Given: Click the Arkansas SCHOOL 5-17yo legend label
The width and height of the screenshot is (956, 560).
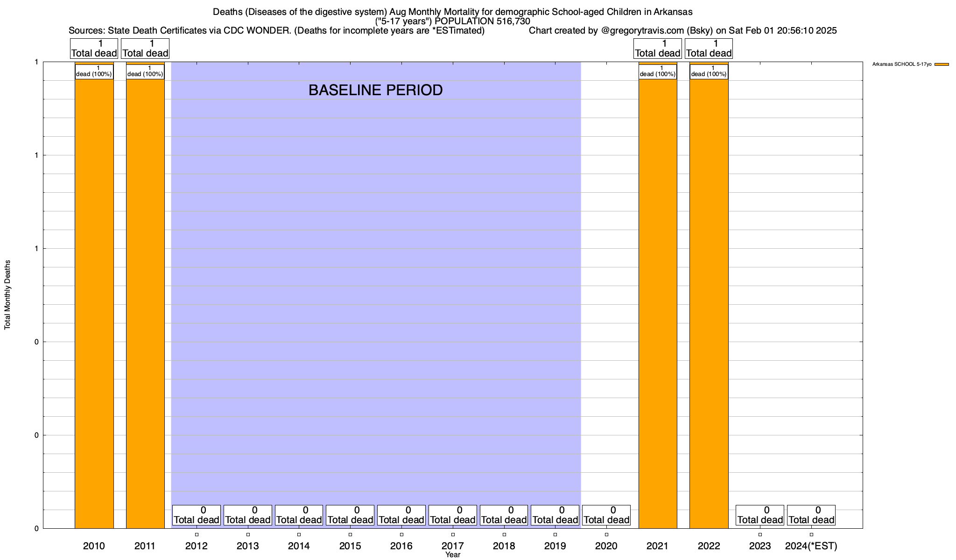Looking at the screenshot, I should pos(901,64).
